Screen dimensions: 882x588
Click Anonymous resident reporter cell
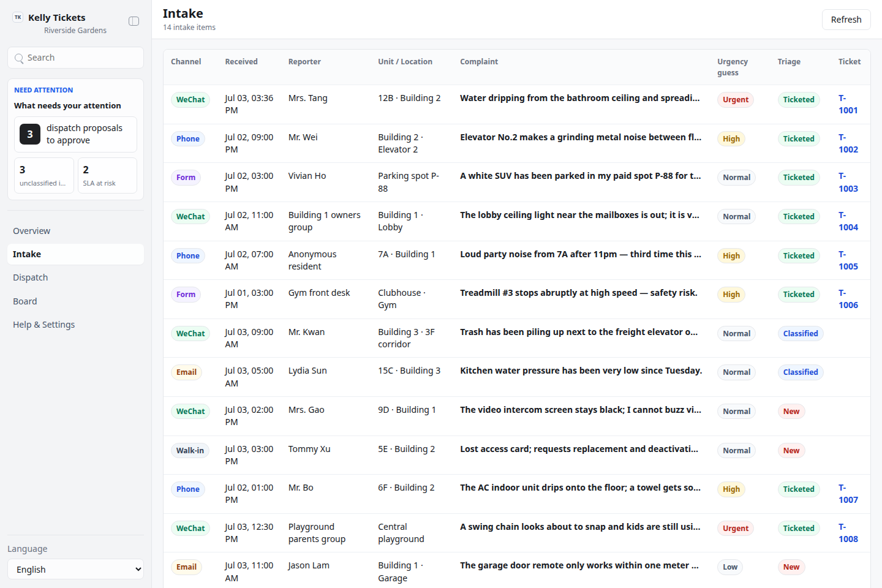312,260
